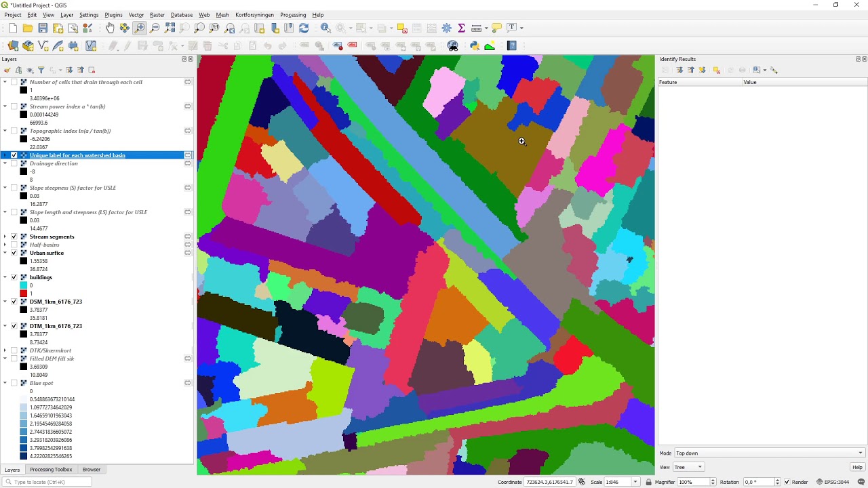Open the Python Console icon

pyautogui.click(x=475, y=45)
